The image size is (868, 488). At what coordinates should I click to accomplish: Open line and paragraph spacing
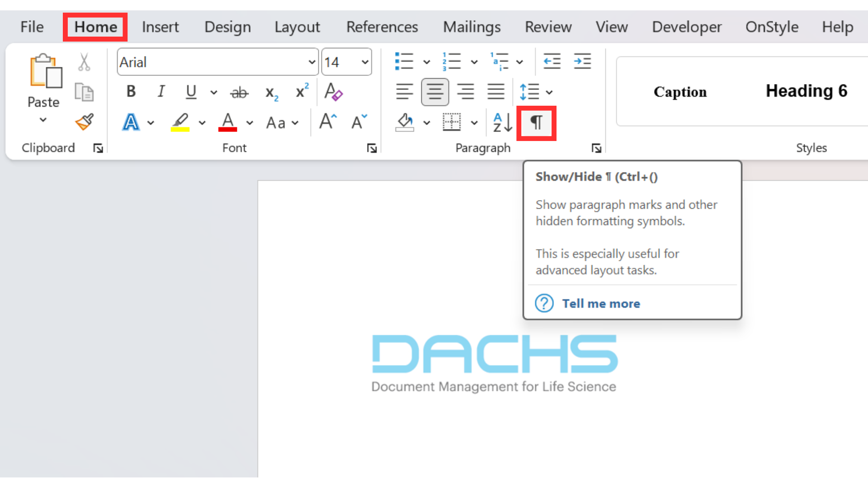pos(529,92)
